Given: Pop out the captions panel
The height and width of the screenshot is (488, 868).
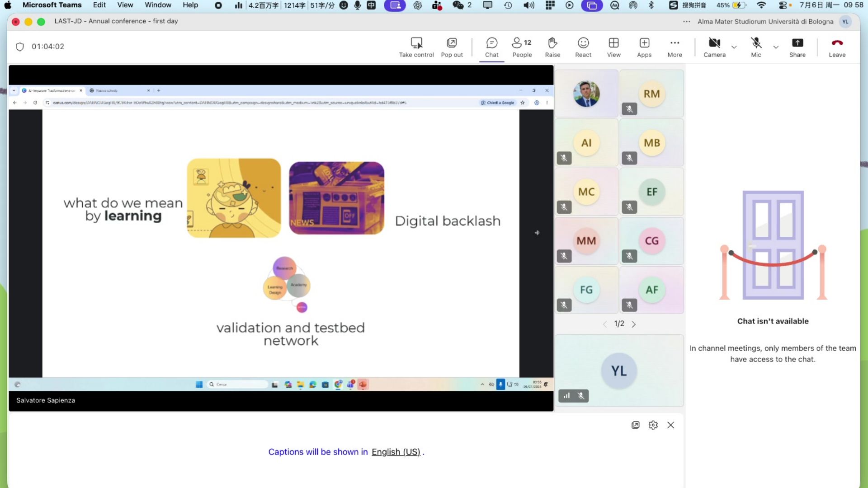Looking at the screenshot, I should point(635,425).
